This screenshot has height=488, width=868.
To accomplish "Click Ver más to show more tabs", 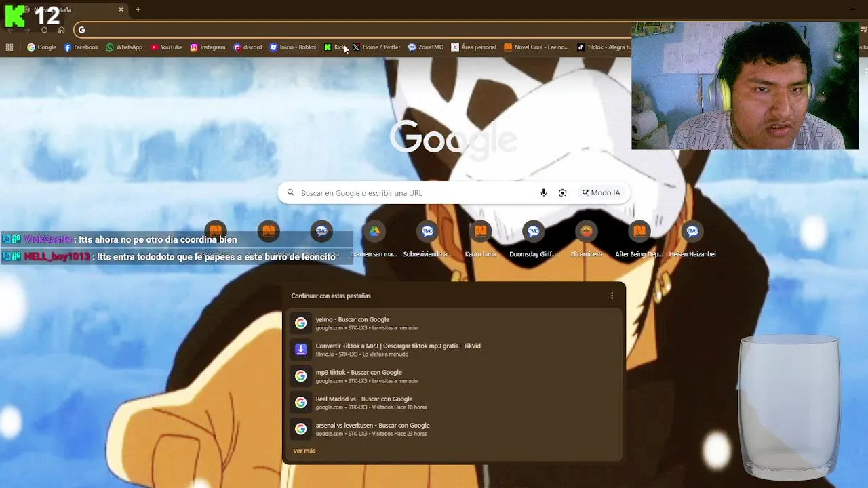I will tap(304, 451).
